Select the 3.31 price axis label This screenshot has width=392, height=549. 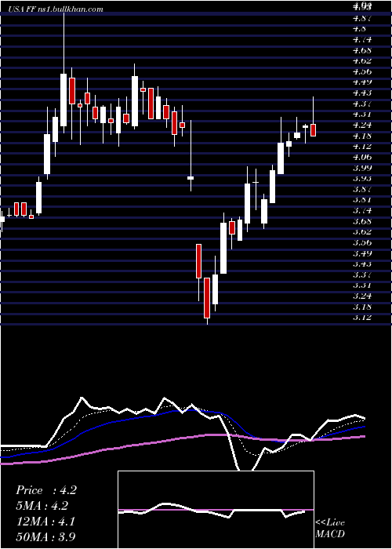(x=361, y=285)
